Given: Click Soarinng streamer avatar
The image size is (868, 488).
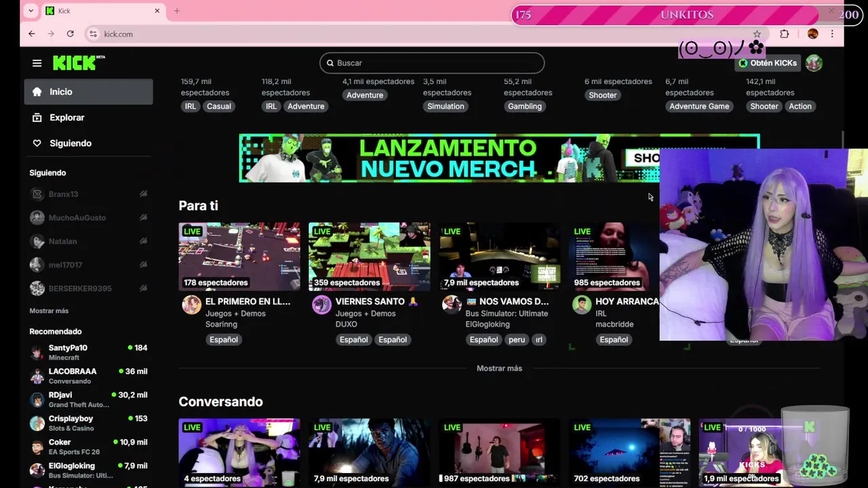Looking at the screenshot, I should tap(191, 304).
